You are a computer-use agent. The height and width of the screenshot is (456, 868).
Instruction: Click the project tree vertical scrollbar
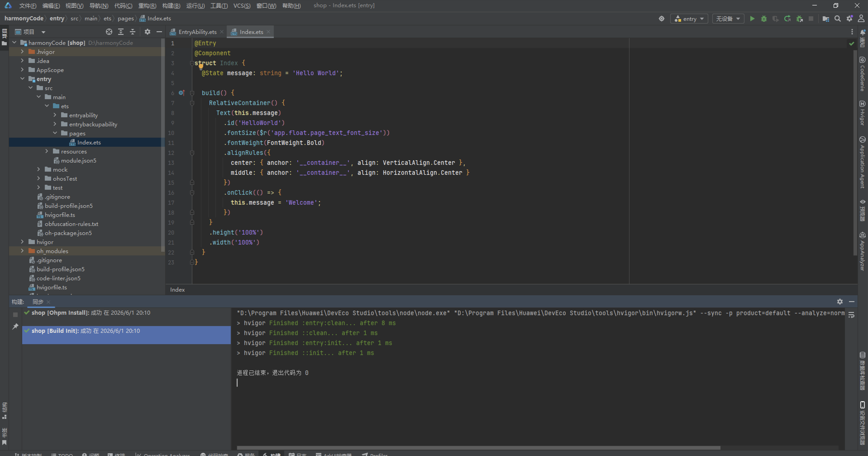163,145
